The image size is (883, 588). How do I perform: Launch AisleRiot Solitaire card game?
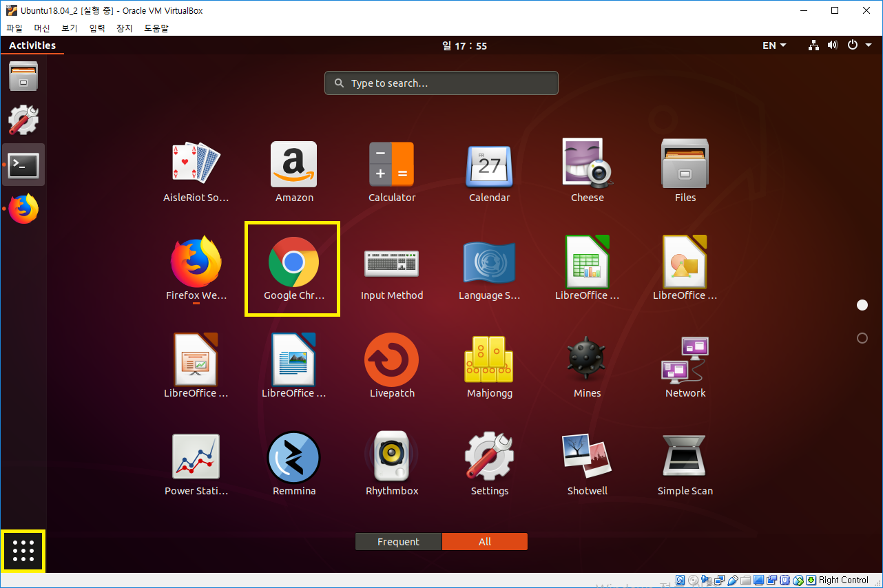(x=196, y=172)
